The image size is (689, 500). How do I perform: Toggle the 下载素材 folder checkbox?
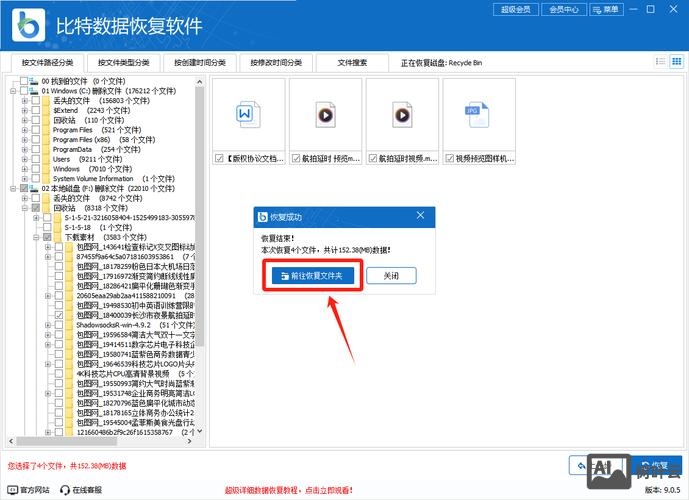pyautogui.click(x=47, y=237)
